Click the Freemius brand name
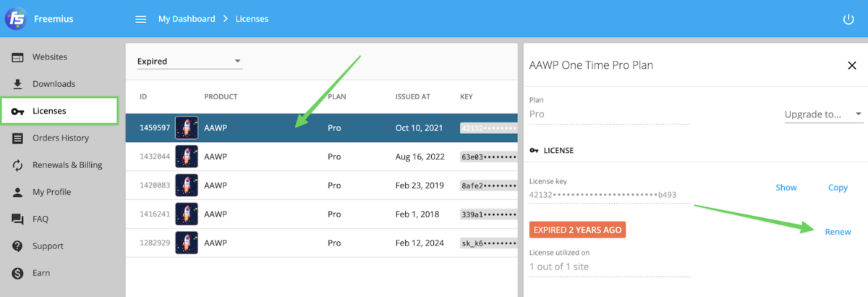 tap(54, 19)
